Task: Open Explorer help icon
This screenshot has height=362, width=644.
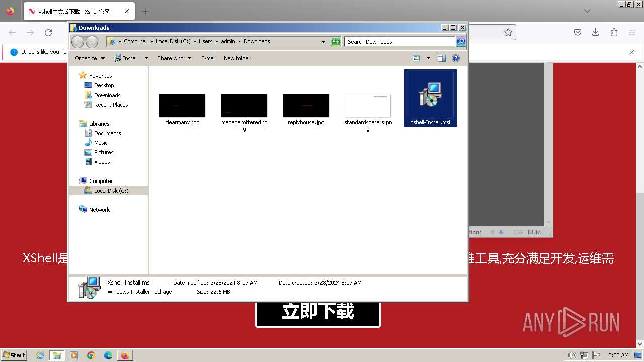Action: [x=456, y=58]
